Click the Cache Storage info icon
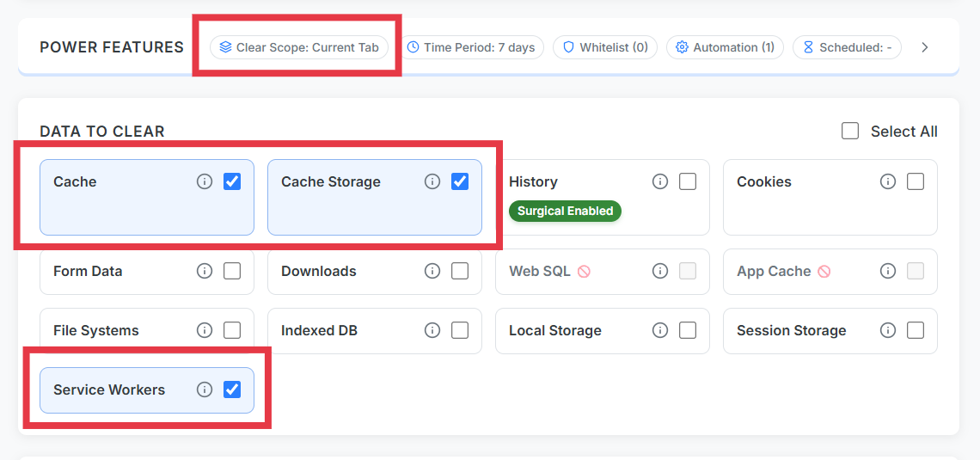The image size is (980, 460). click(x=432, y=182)
